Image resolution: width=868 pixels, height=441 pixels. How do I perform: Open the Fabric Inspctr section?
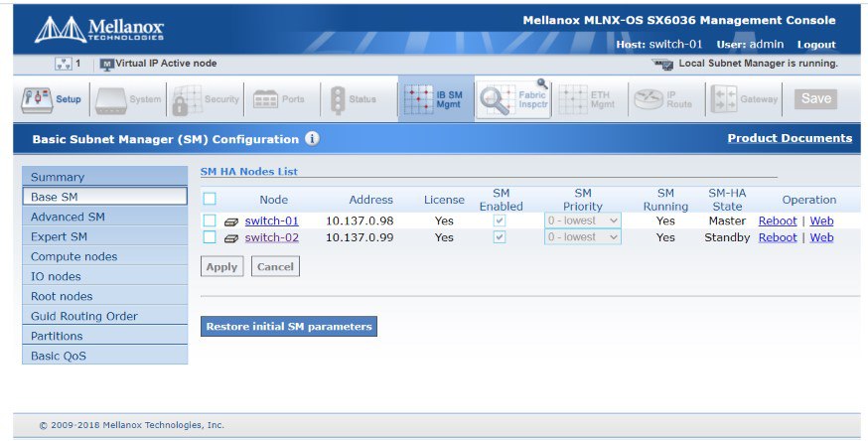513,99
